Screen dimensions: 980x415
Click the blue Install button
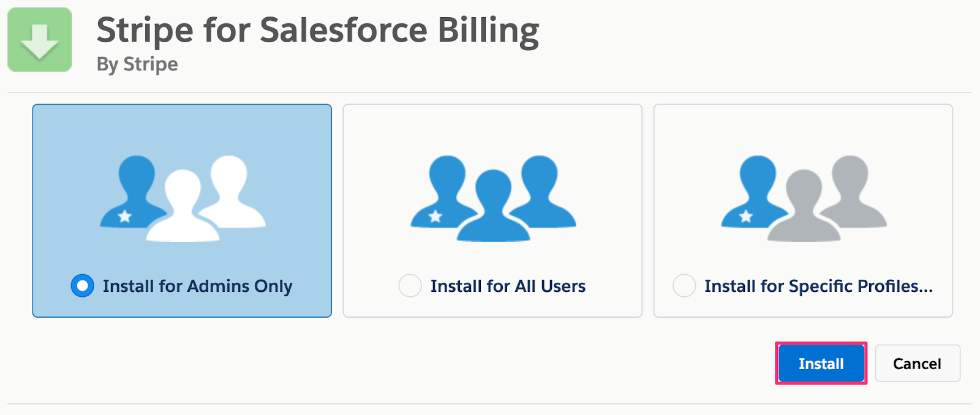(x=821, y=364)
